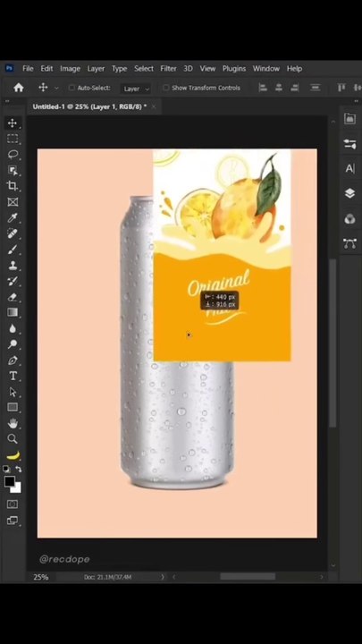The height and width of the screenshot is (644, 362).
Task: Open the Type menu
Action: click(x=120, y=69)
